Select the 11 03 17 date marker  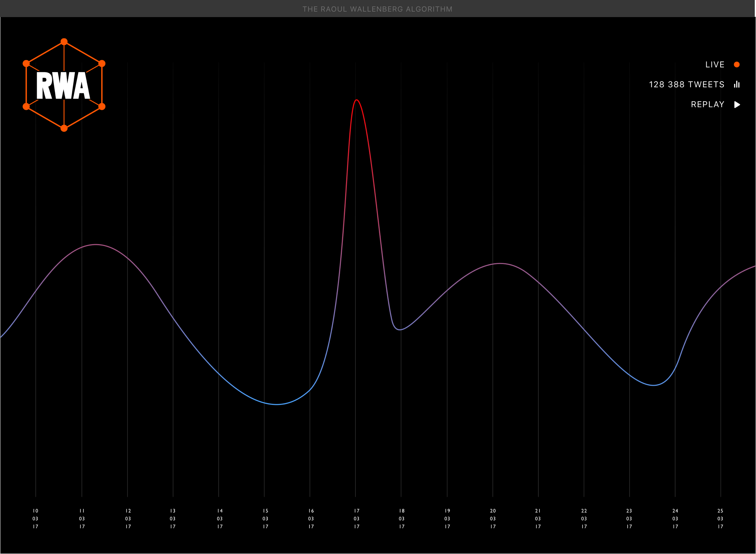coord(82,518)
